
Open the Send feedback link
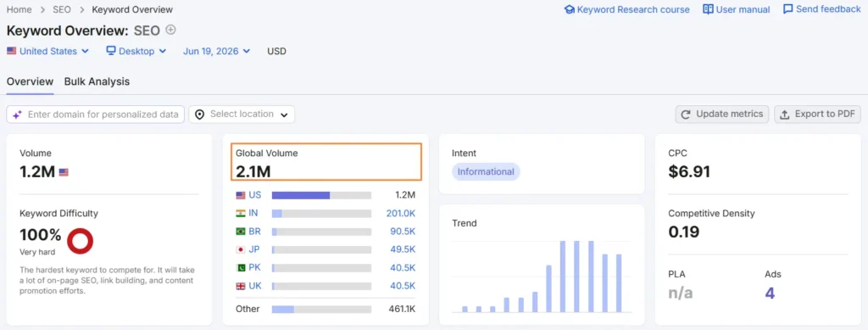822,9
